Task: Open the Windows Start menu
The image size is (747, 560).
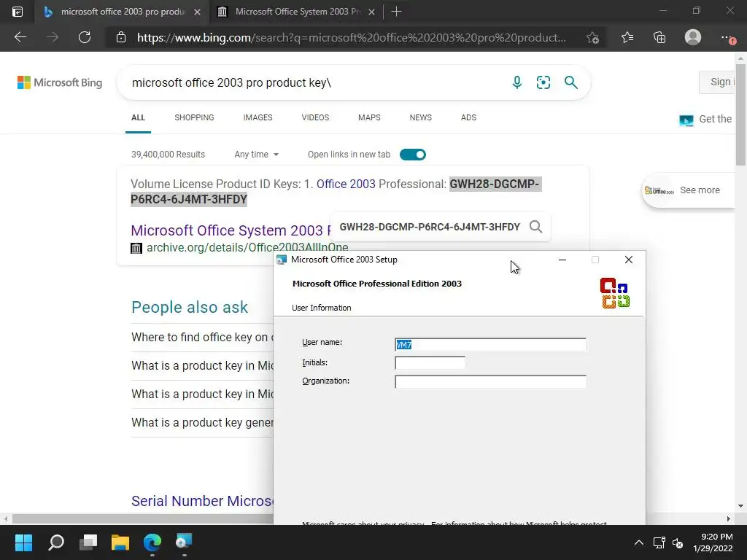Action: point(23,542)
